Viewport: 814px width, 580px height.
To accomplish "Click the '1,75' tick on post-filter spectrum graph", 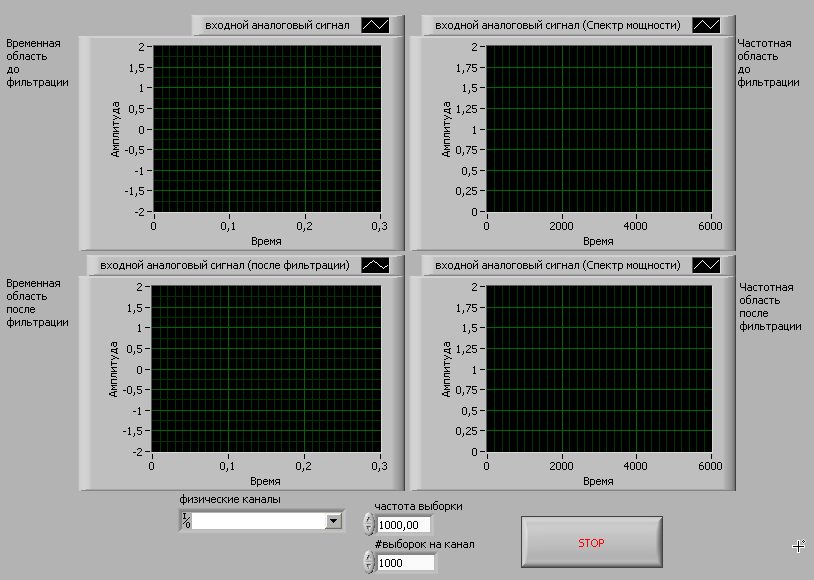I will tap(466, 308).
